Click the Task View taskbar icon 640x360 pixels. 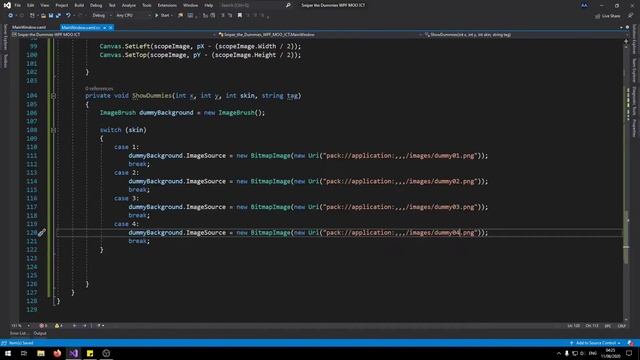click(24, 353)
